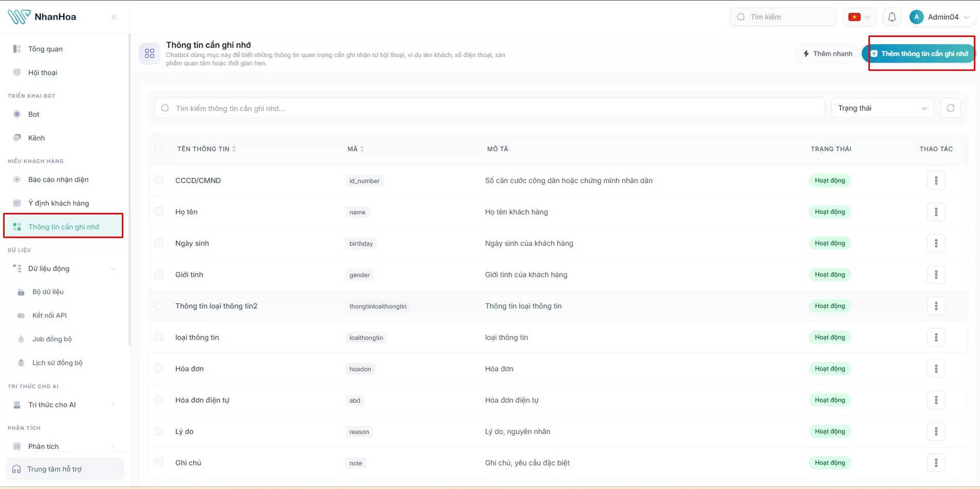
Task: Check the Thông tin loại thông tin2 checkbox
Action: [159, 305]
